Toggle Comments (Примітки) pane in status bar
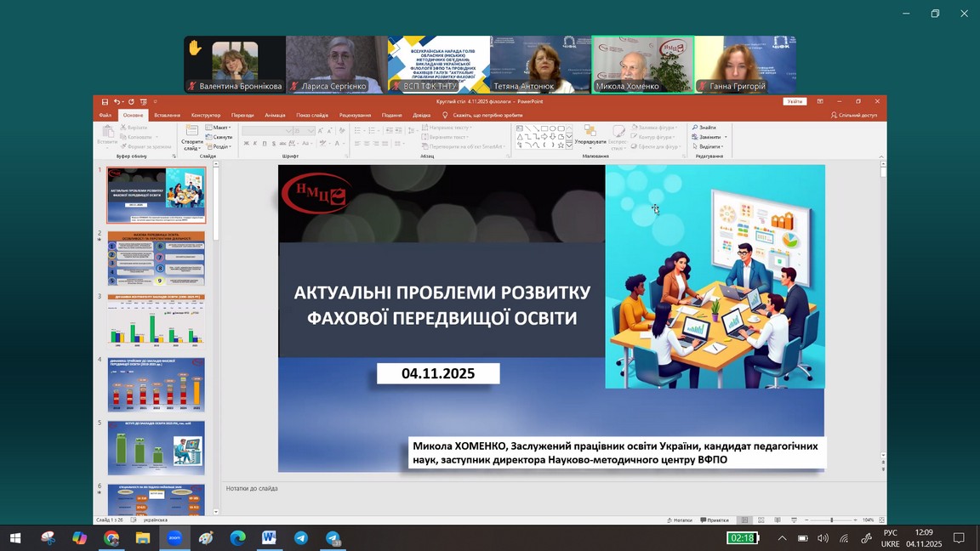 (x=715, y=520)
